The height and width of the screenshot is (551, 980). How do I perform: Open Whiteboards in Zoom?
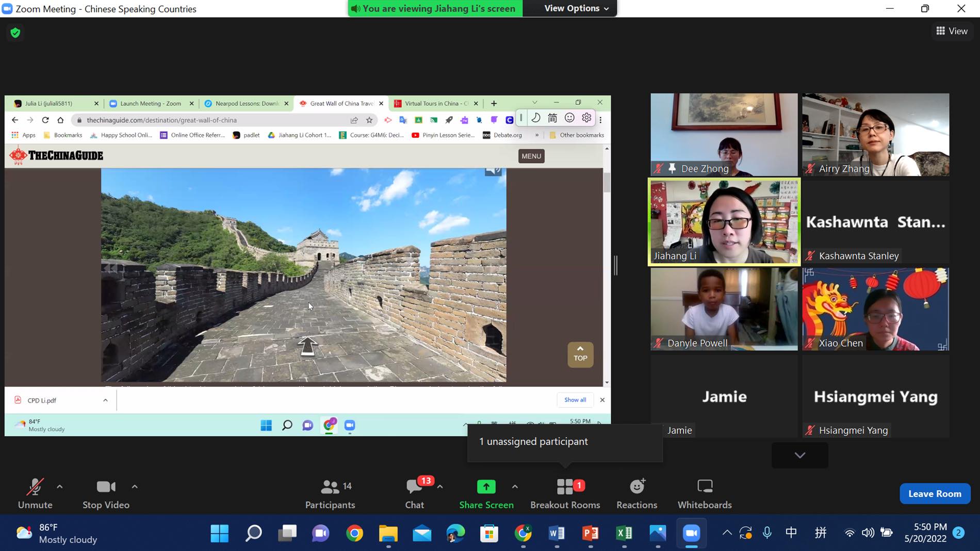click(x=705, y=494)
